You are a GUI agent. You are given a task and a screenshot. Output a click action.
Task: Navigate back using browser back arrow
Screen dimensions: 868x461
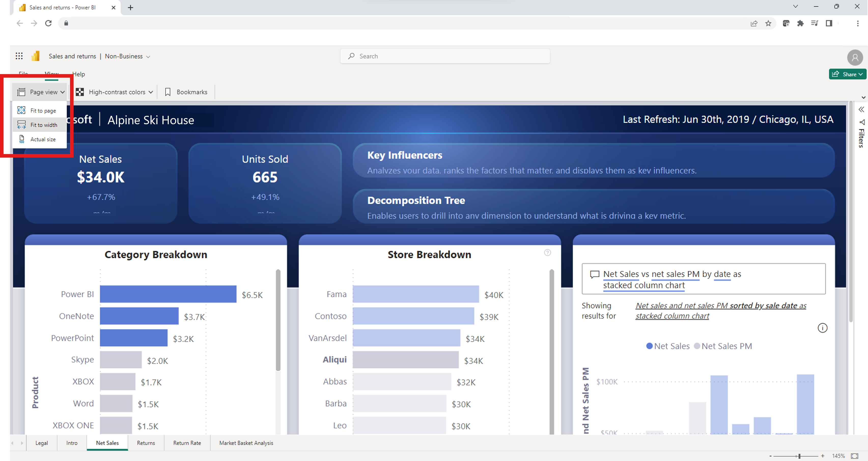[19, 23]
